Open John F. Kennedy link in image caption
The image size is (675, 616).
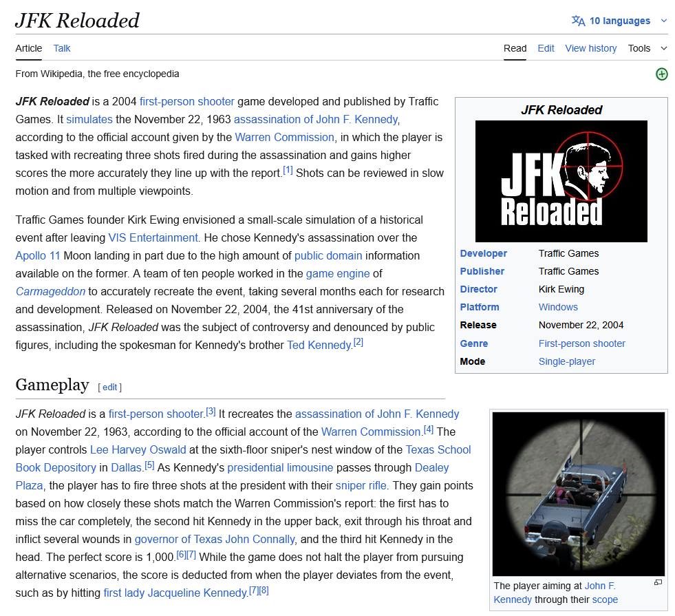[600, 586]
